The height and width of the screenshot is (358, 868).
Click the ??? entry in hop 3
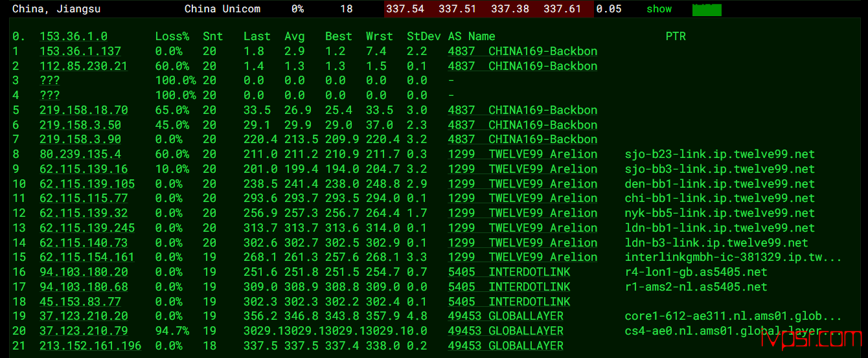tap(50, 81)
